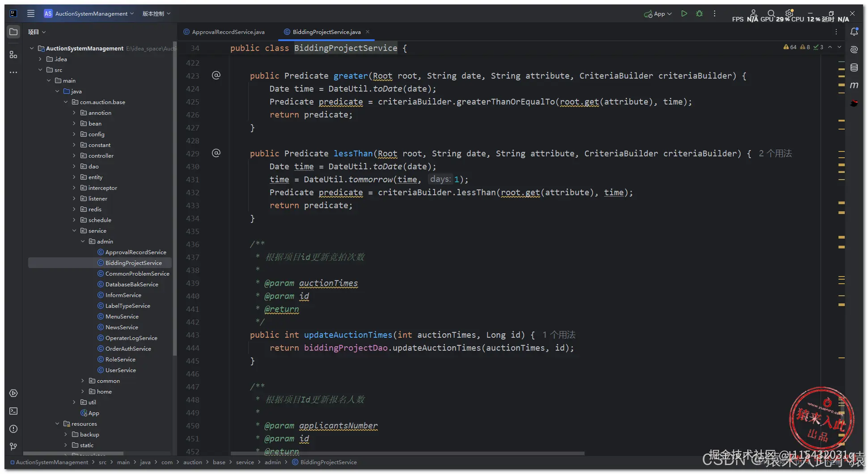The width and height of the screenshot is (868, 474).
Task: Open the Project tool window icon
Action: [13, 32]
